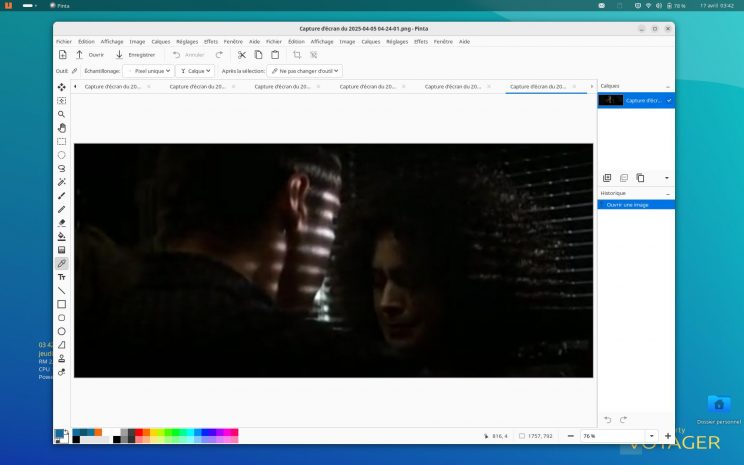Select the Capture d'écran layer thumbnail

[x=611, y=101]
